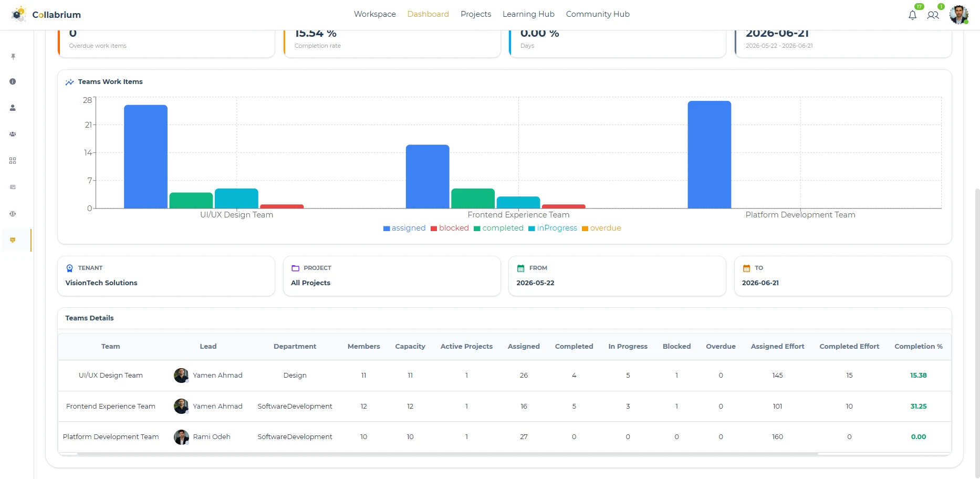
Task: Toggle the inProgress series in the chart legend
Action: pyautogui.click(x=552, y=228)
